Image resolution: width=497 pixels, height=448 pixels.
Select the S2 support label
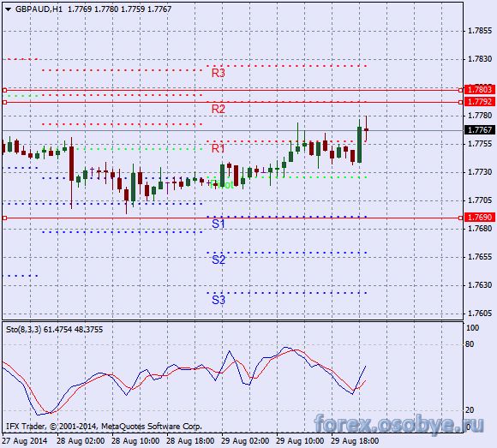218,260
